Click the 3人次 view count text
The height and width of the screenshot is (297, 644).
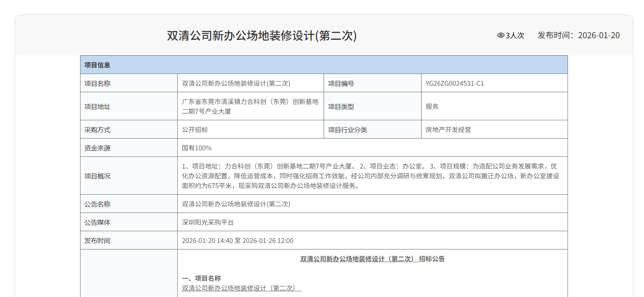click(515, 36)
